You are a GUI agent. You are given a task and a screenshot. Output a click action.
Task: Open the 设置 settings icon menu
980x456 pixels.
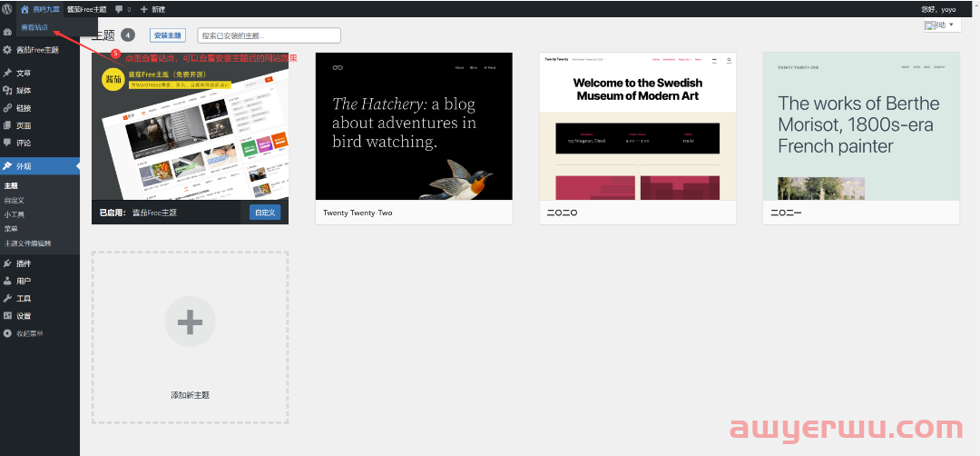click(x=7, y=316)
